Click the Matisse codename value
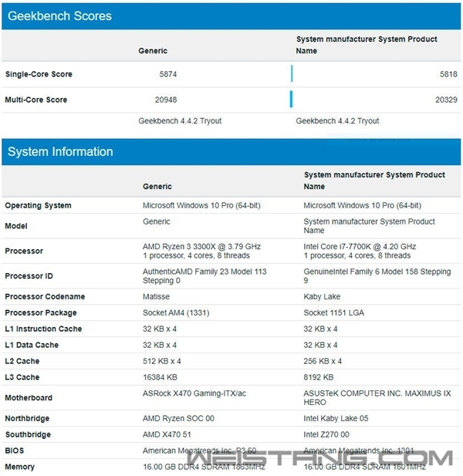 point(156,297)
